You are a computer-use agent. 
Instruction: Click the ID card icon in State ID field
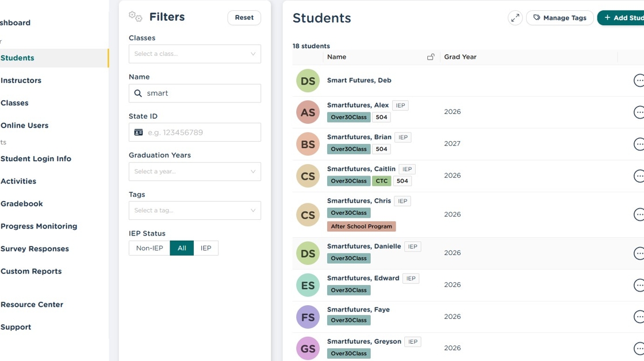(x=139, y=132)
